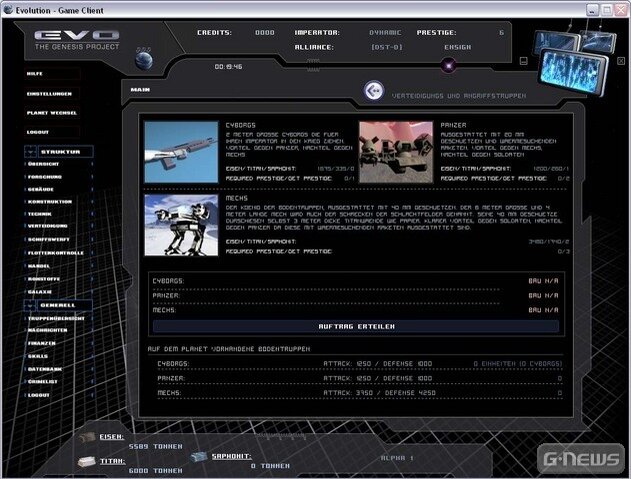
Task: Open the Panzer unit image
Action: coord(396,152)
